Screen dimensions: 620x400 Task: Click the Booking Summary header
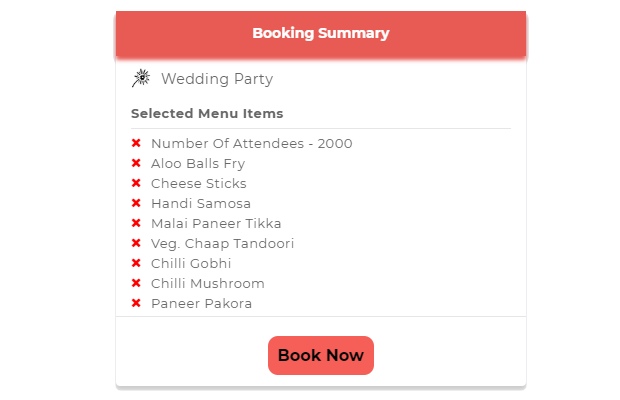coord(320,33)
